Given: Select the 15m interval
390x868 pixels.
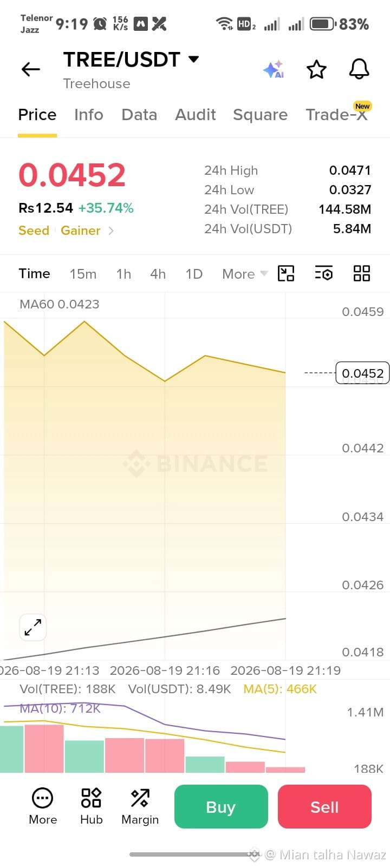Looking at the screenshot, I should point(83,274).
